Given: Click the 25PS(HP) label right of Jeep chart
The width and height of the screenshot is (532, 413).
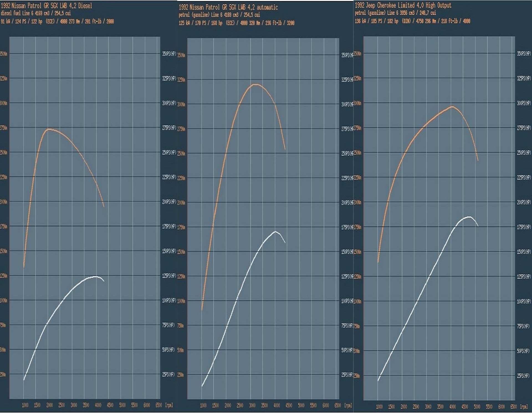Looking at the screenshot, I should click(x=523, y=376).
